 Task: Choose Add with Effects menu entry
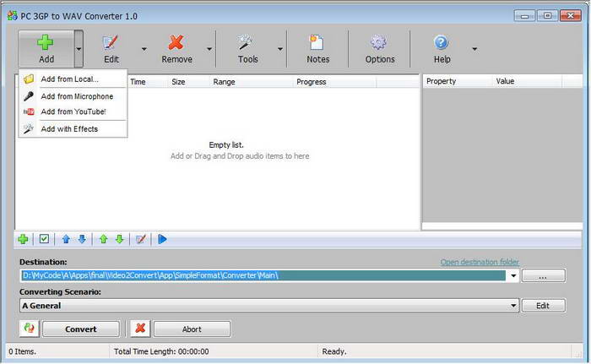tap(73, 129)
